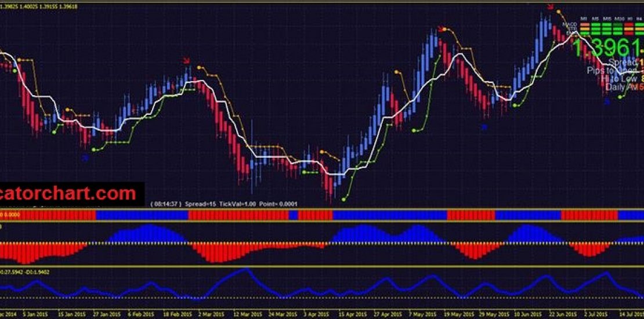Click the blue buy arrow under the July 2015 low
Image resolution: width=644 pixels, height=319 pixels.
coord(607,101)
